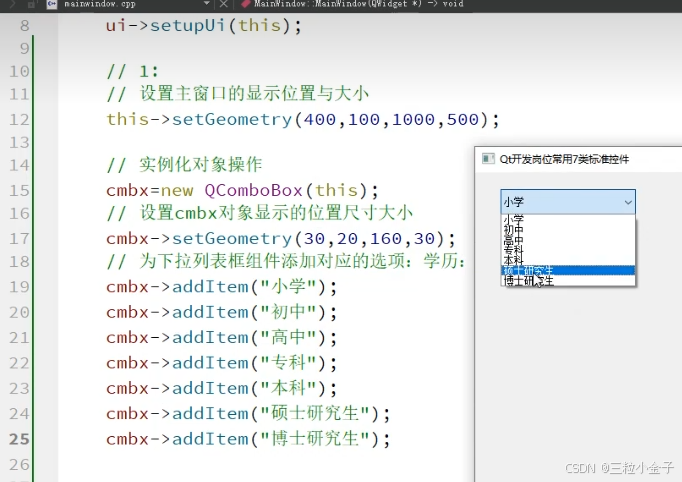Screen dimensions: 682x482
Task: Place cursor on ui->setupUi(this) line
Action: click(204, 25)
